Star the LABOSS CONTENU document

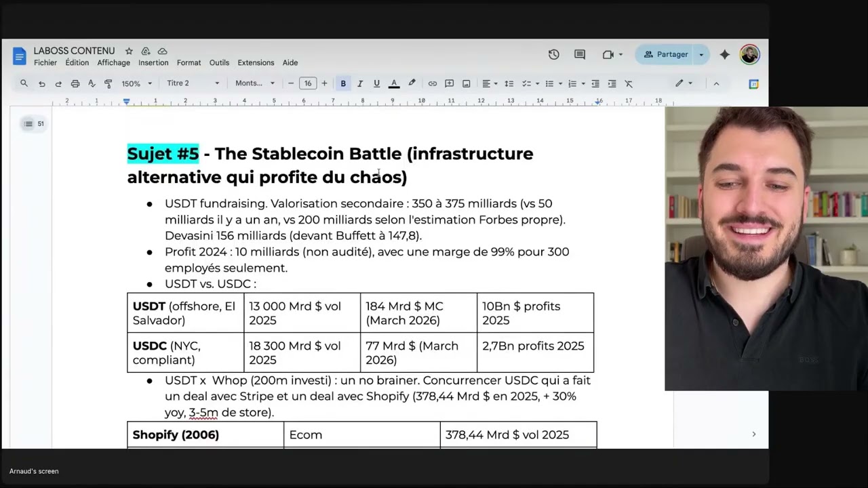[x=129, y=52]
